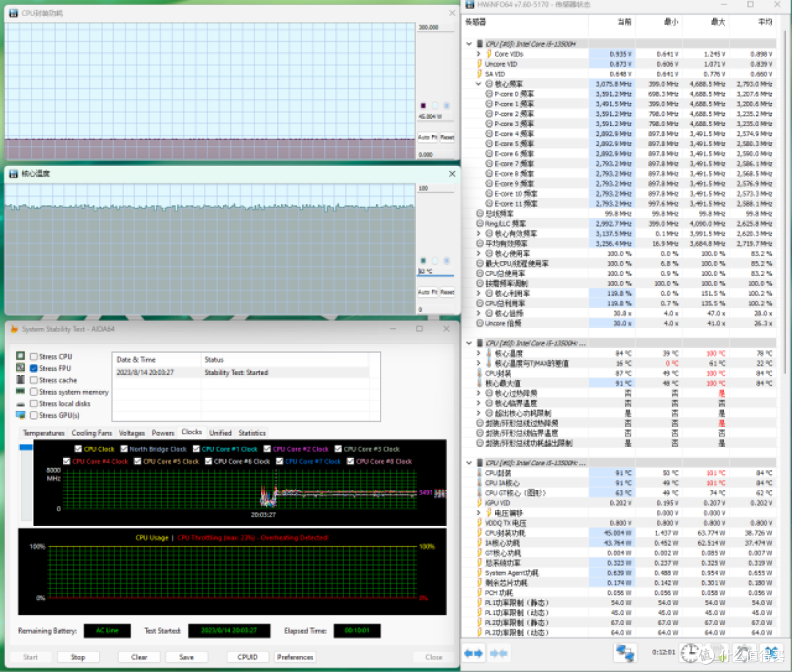Viewport: 792px width, 672px height.
Task: Click the CPU封装功耗 graph window title icon
Action: click(x=14, y=13)
